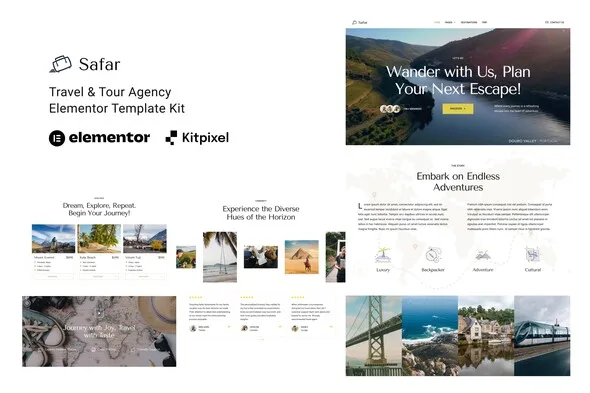590x393 pixels.
Task: Play the 'Journey with Joy' video banner
Action: [99, 313]
